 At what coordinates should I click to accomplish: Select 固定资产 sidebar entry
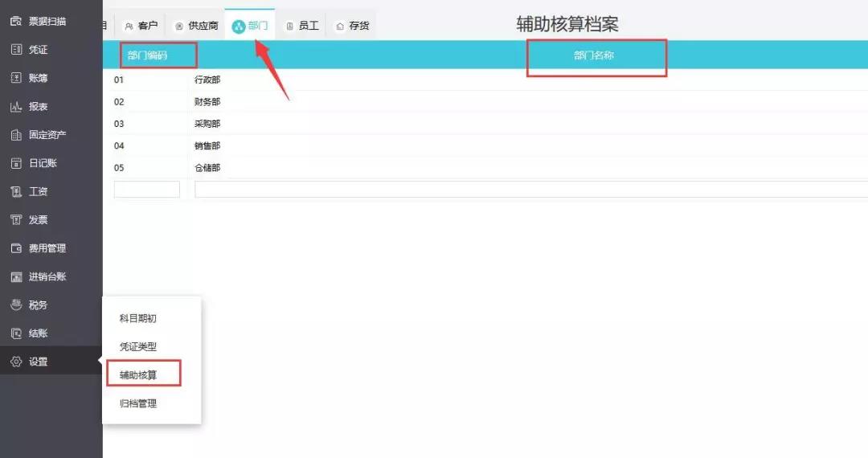tap(47, 134)
